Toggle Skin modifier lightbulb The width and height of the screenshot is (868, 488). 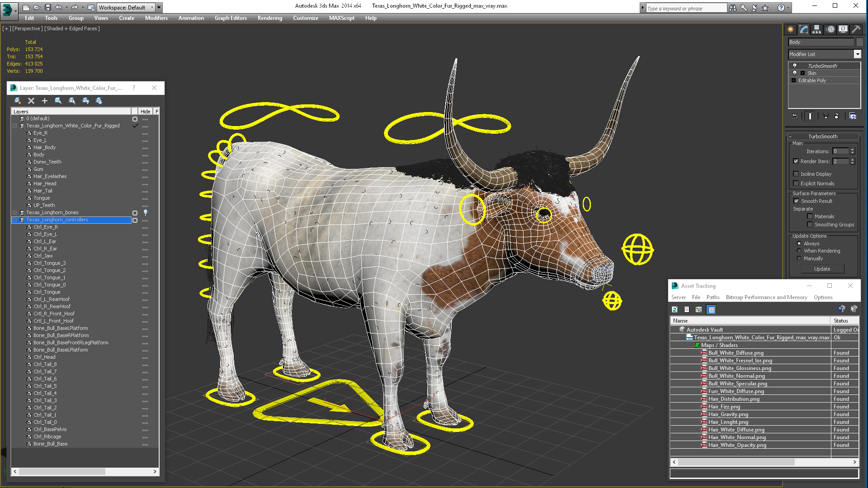(x=795, y=73)
